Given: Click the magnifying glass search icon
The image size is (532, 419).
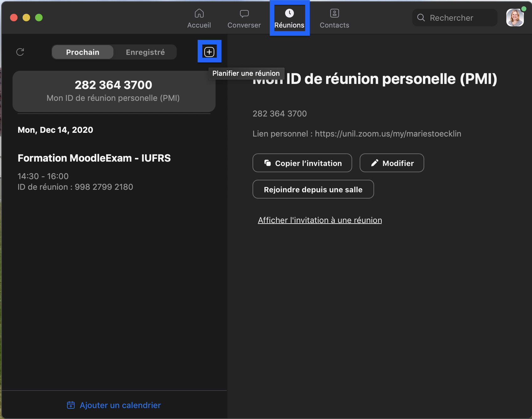Looking at the screenshot, I should [421, 18].
